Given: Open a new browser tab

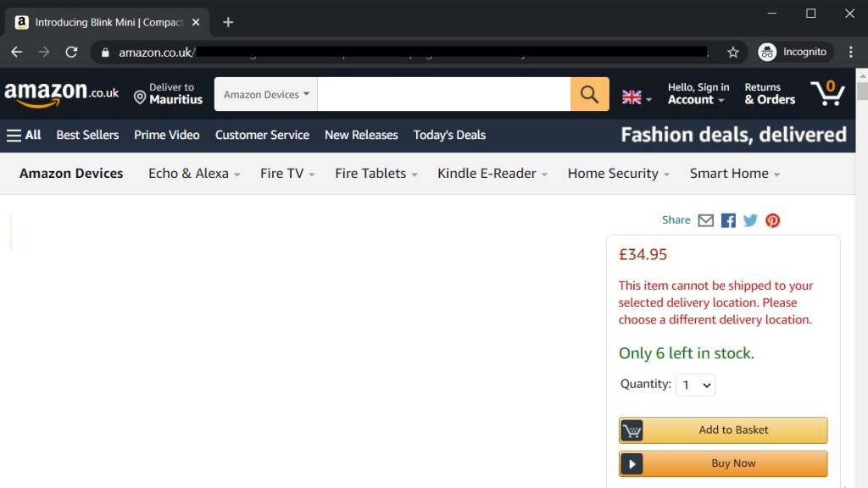Looking at the screenshot, I should 228,22.
